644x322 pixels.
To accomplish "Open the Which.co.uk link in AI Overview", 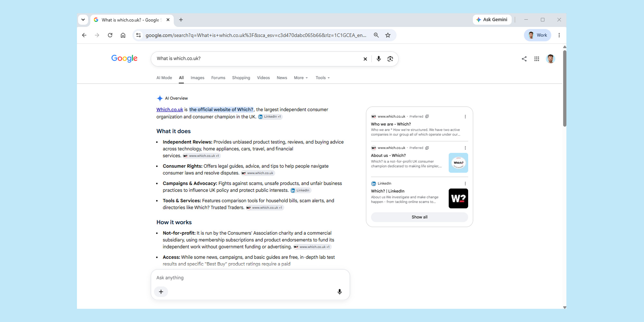I will point(170,109).
